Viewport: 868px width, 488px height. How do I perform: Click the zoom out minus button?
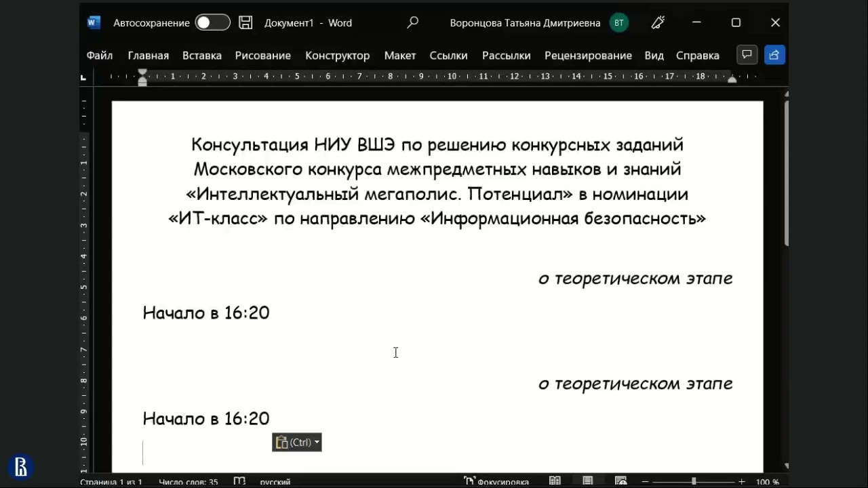tap(644, 482)
